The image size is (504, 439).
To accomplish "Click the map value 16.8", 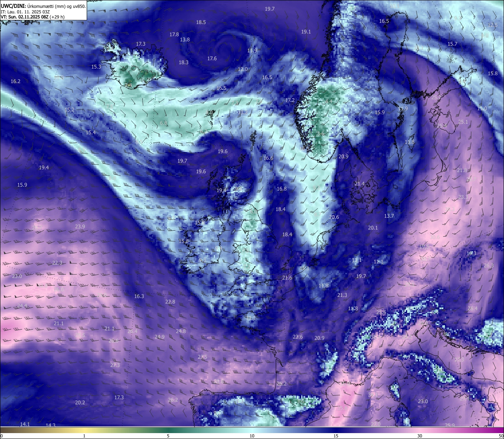I will point(282,189).
